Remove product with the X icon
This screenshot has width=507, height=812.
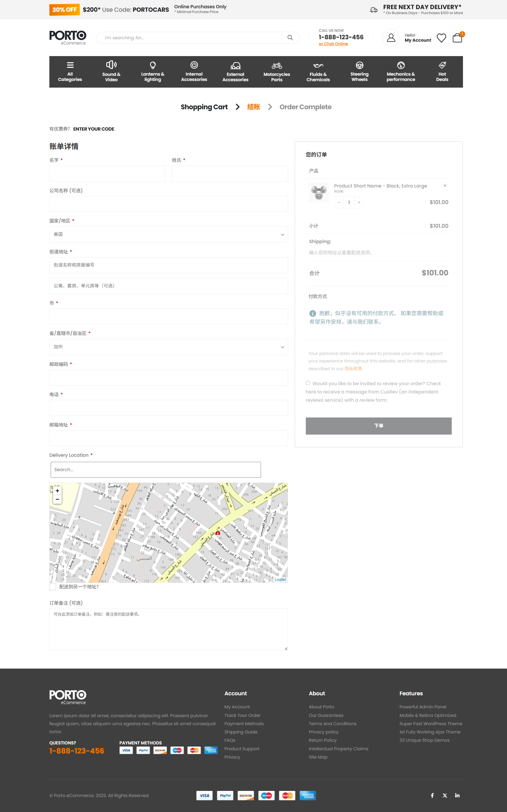445,186
